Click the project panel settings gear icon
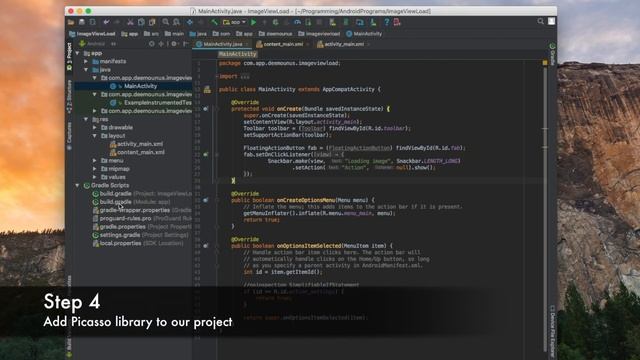 point(174,44)
